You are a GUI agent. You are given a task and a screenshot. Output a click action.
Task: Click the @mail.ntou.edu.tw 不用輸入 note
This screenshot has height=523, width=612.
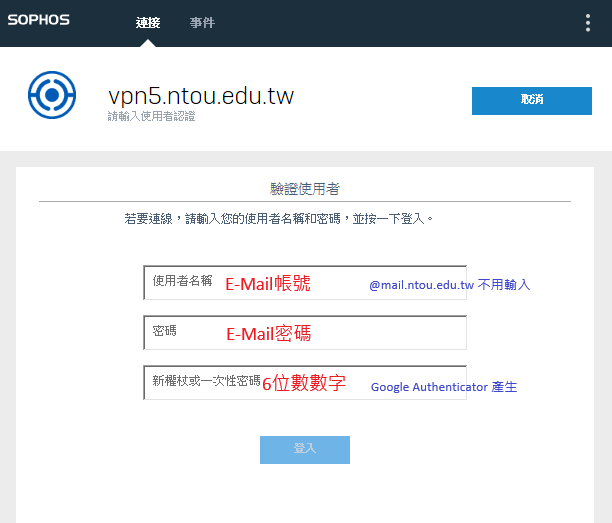pyautogui.click(x=449, y=285)
